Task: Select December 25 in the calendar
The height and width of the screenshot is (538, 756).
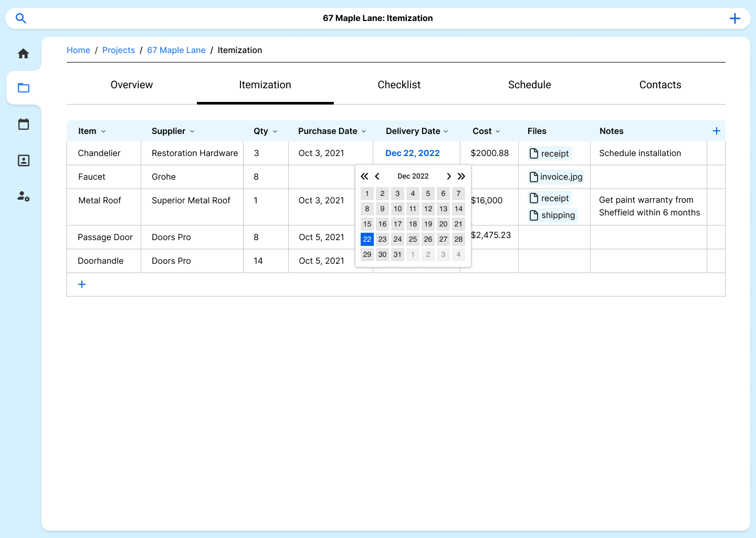Action: (413, 240)
